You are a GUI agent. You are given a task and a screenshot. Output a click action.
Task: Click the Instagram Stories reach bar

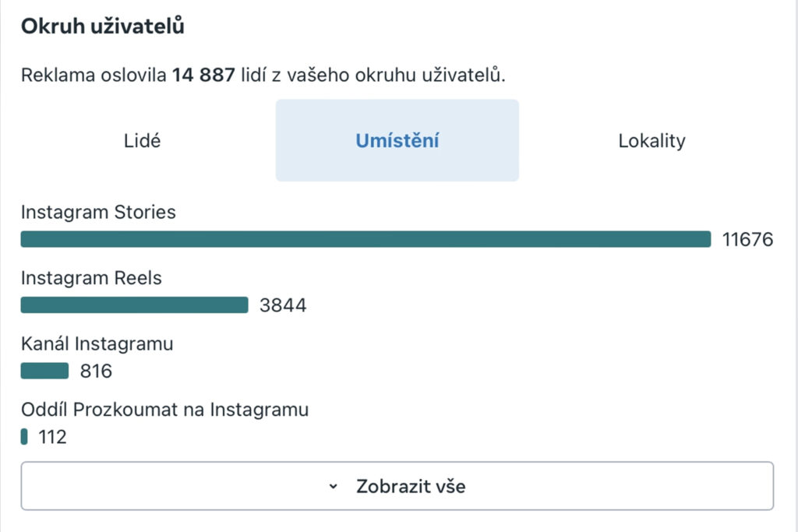(365, 239)
